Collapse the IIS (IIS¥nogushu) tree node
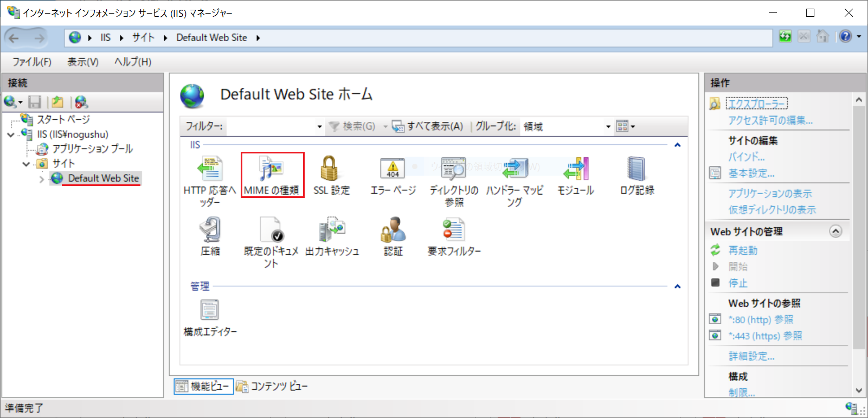 tap(11, 134)
